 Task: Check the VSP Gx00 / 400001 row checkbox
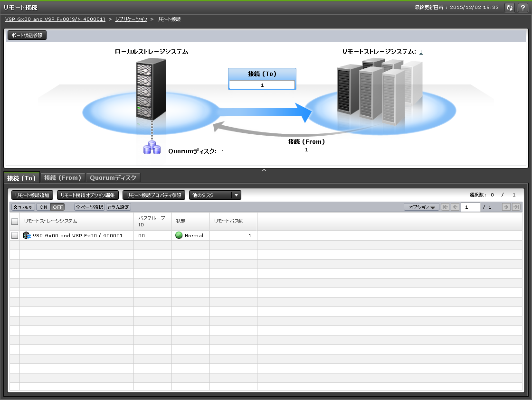(15, 235)
